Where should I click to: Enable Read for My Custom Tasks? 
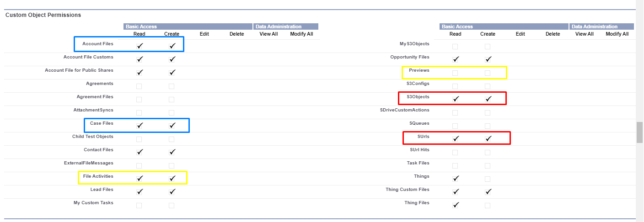click(139, 205)
